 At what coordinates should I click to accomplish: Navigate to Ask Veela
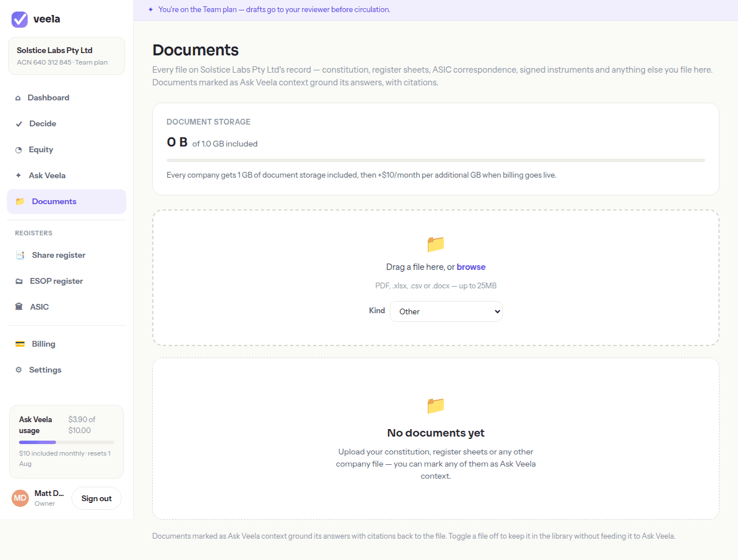[66, 175]
